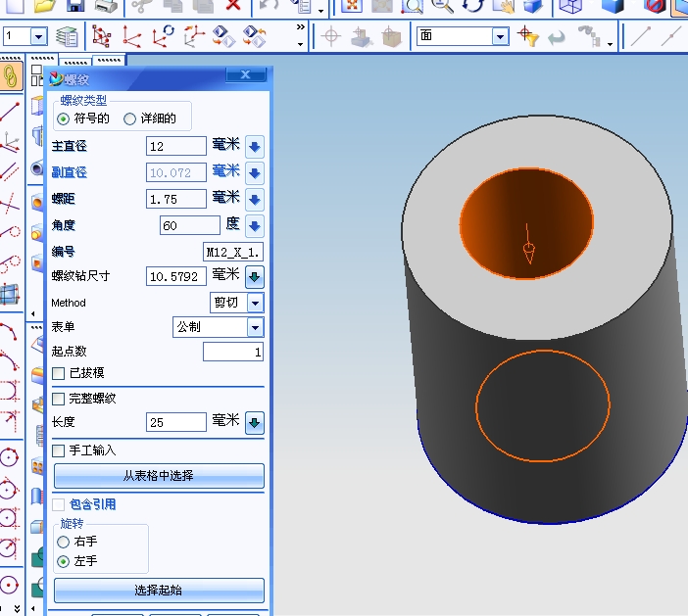Click the yellow chain link icon
This screenshot has height=616, width=688.
click(11, 76)
